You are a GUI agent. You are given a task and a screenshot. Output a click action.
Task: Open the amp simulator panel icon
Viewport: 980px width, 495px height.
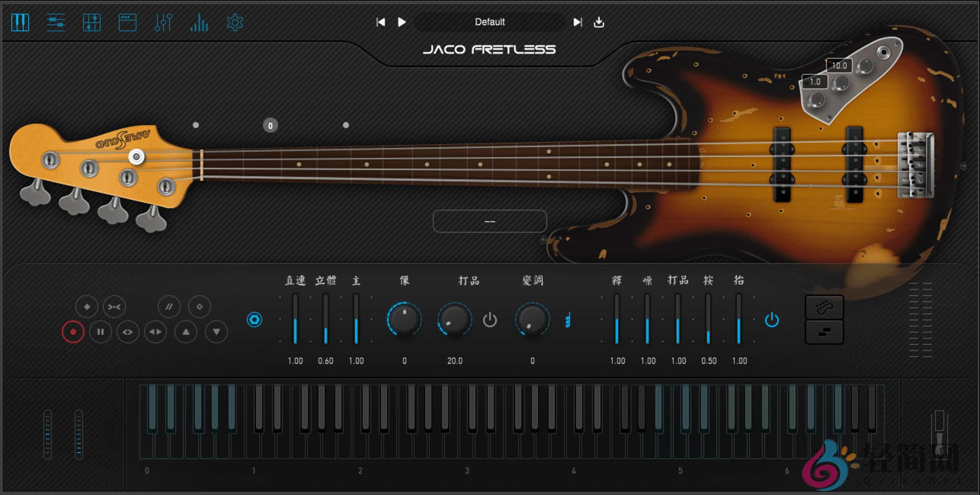[x=128, y=22]
